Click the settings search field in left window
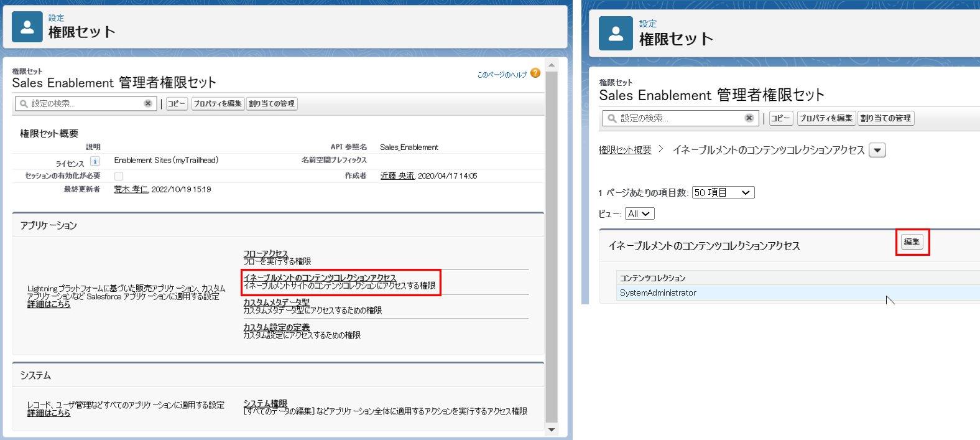This screenshot has width=980, height=440. (x=86, y=103)
